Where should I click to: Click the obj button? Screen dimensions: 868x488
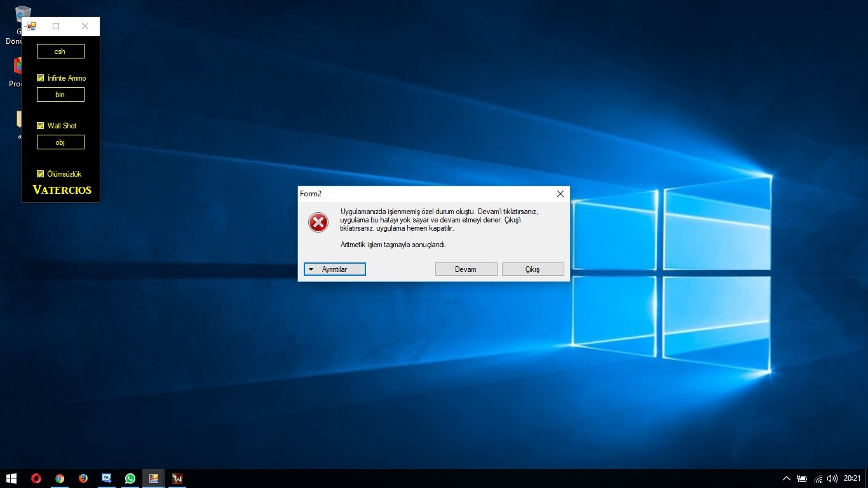(60, 142)
